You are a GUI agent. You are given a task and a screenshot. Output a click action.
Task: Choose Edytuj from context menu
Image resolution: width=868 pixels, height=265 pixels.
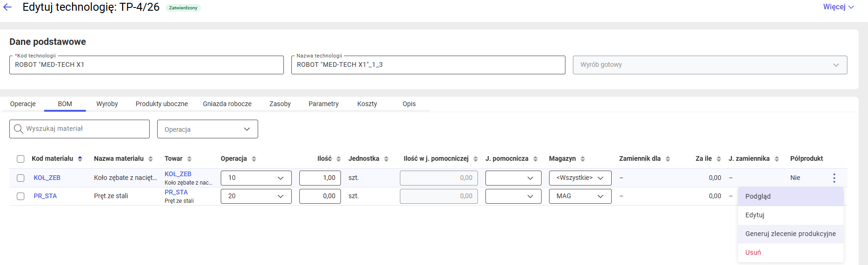pos(791,215)
